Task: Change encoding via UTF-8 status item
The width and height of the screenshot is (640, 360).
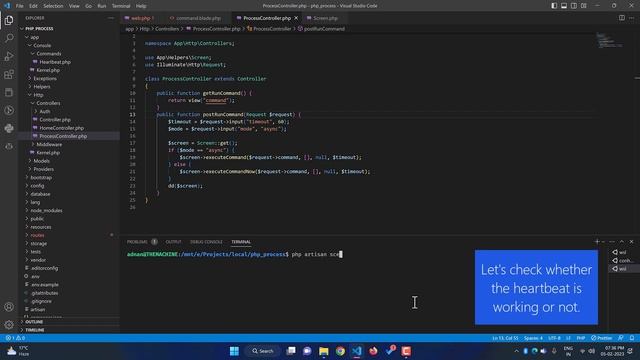Action: coord(554,338)
